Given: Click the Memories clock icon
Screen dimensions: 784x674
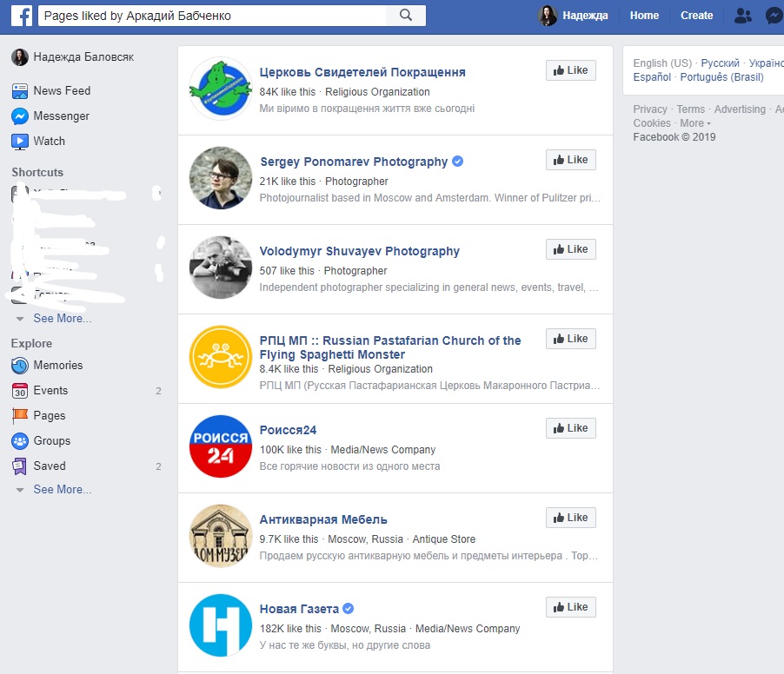Looking at the screenshot, I should pos(20,366).
